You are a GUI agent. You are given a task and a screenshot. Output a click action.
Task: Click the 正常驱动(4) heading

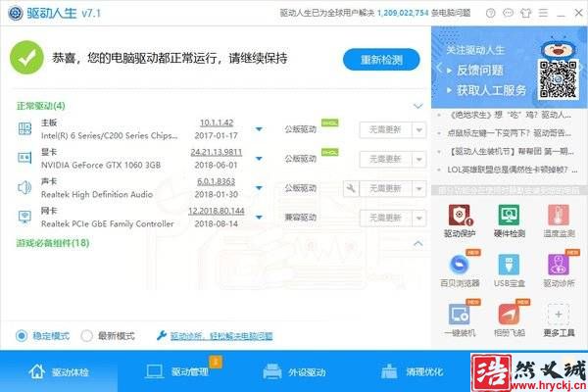coord(40,106)
